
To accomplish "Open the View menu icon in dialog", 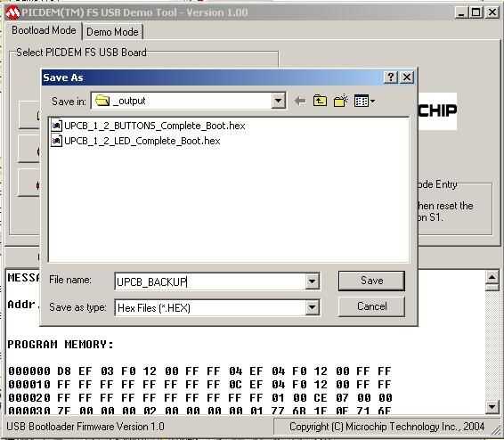I will point(364,102).
